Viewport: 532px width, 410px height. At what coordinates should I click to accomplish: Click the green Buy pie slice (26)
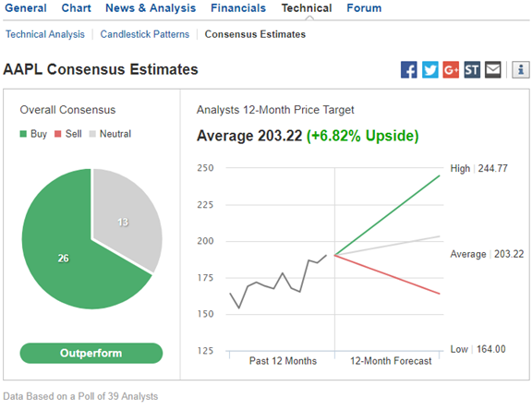click(x=63, y=259)
